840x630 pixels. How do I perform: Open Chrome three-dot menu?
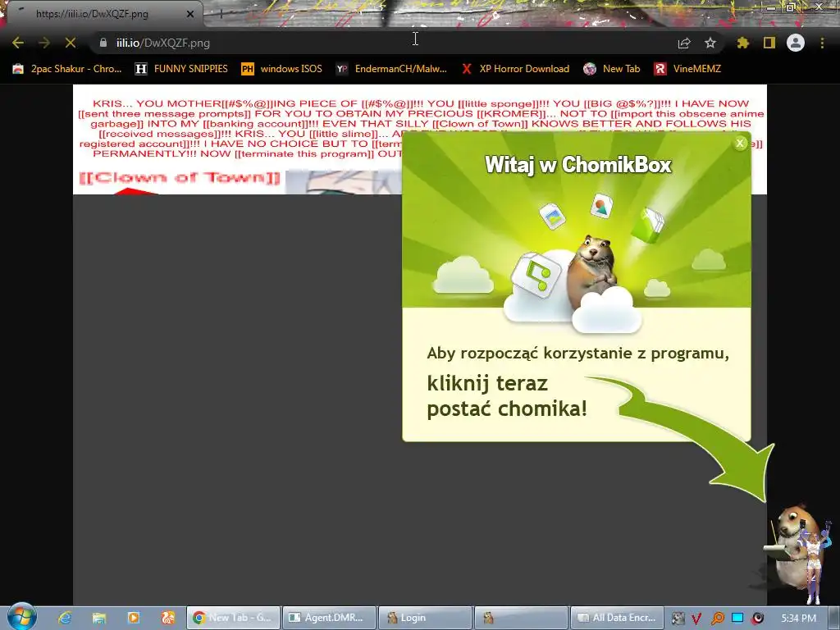click(822, 43)
